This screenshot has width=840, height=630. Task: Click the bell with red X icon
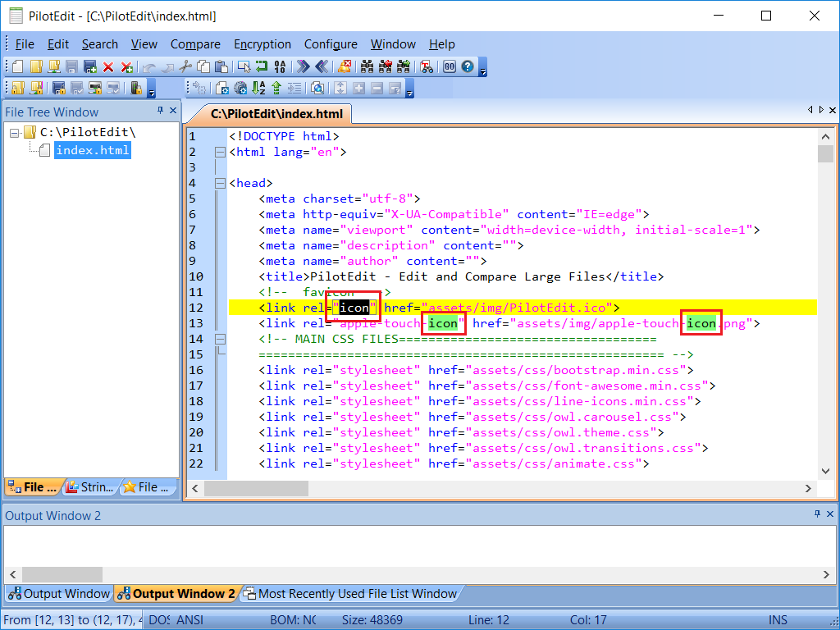pos(345,66)
